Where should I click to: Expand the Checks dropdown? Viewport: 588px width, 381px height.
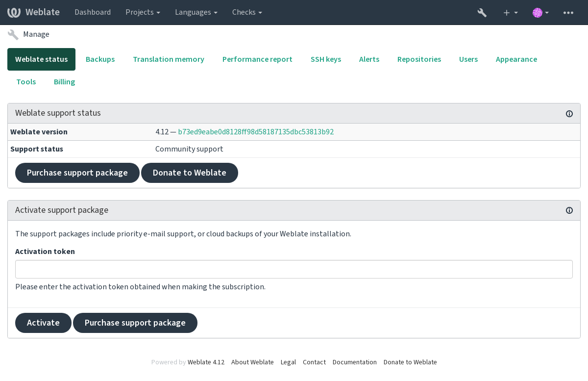pos(247,12)
